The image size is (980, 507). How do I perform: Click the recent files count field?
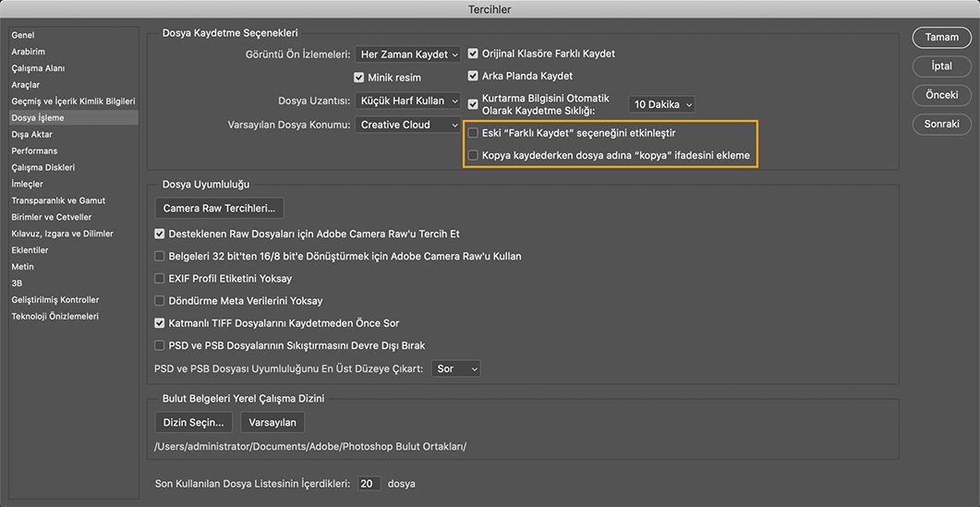click(369, 484)
